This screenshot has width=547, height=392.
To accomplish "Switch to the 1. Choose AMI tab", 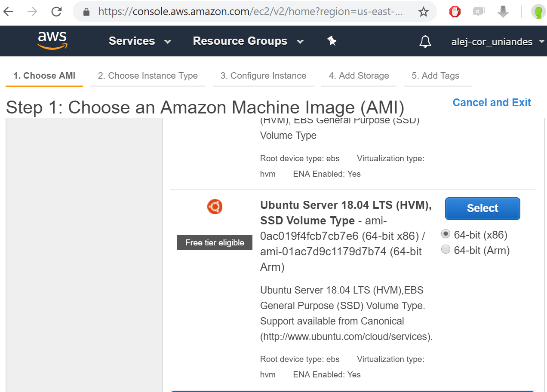I will coord(44,76).
